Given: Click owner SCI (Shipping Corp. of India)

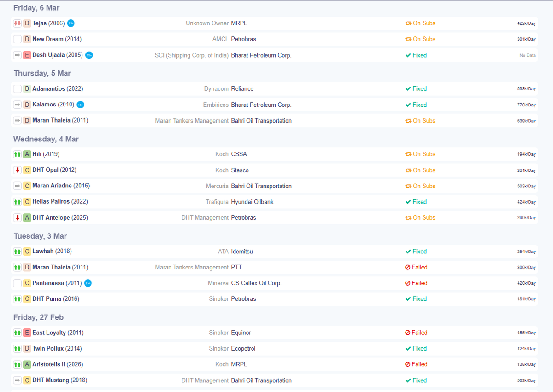Looking at the screenshot, I should tap(192, 55).
